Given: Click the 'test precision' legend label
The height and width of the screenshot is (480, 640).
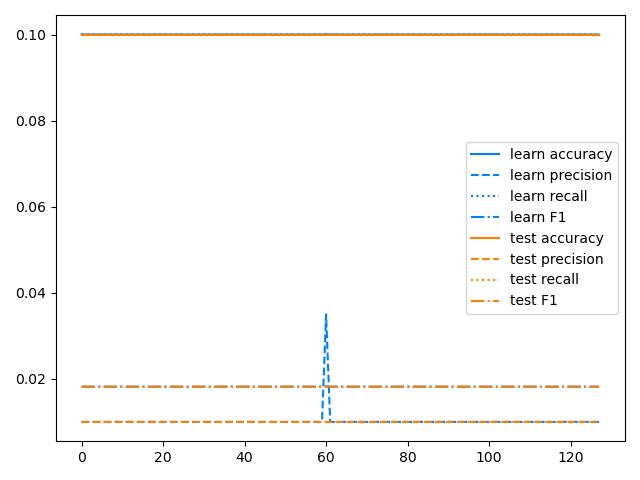Looking at the screenshot, I should 556,259.
